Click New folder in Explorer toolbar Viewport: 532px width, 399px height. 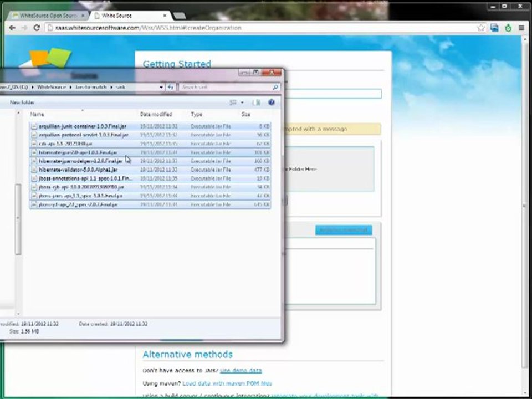pos(22,103)
